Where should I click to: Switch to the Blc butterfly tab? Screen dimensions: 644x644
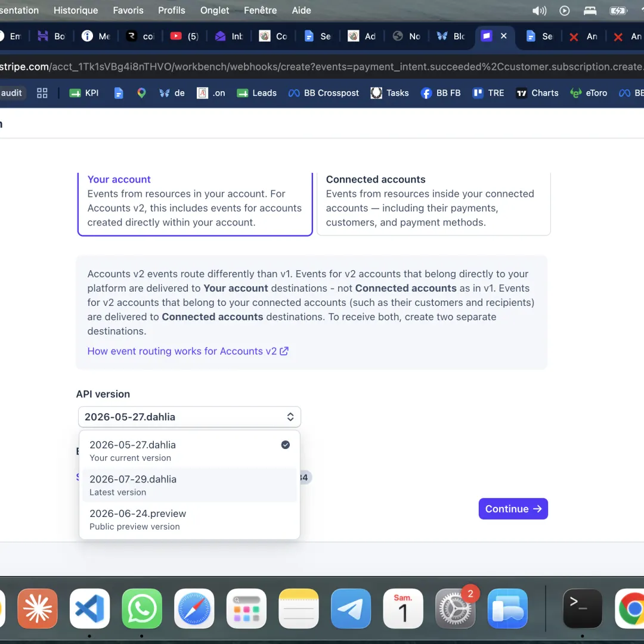coord(451,36)
